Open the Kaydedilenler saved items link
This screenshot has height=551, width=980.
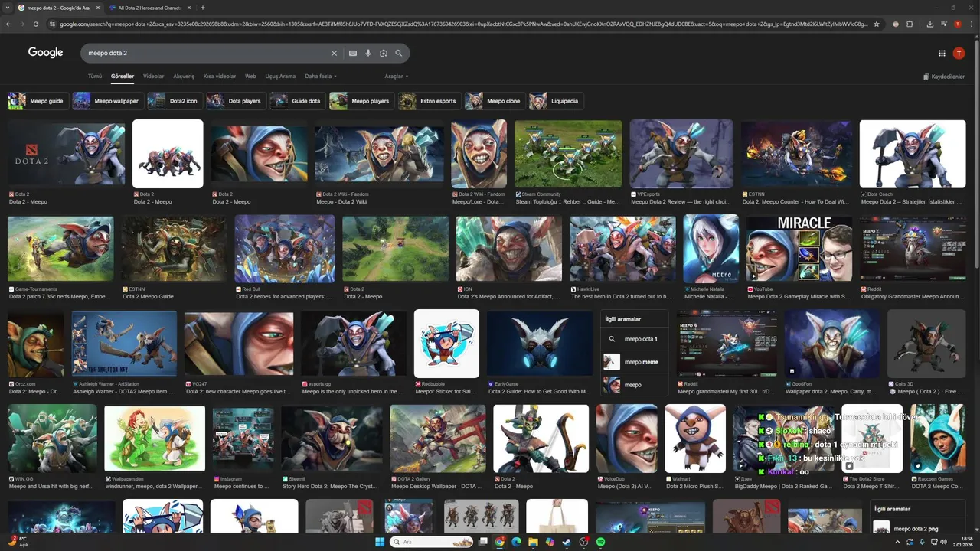pyautogui.click(x=944, y=77)
